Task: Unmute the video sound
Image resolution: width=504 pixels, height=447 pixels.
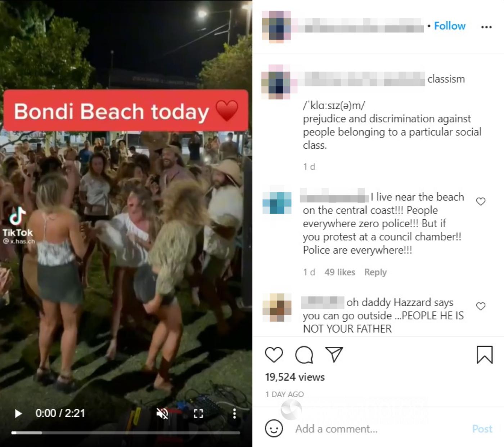Action: (162, 413)
